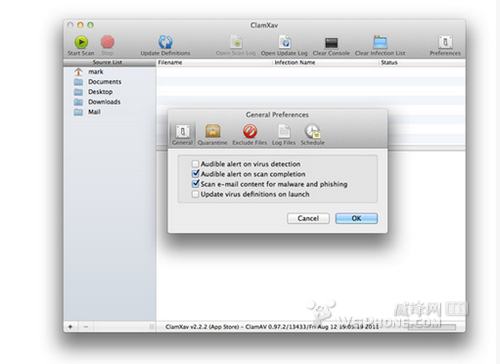Select the mark home folder icon
The height and width of the screenshot is (364, 500).
(x=78, y=72)
